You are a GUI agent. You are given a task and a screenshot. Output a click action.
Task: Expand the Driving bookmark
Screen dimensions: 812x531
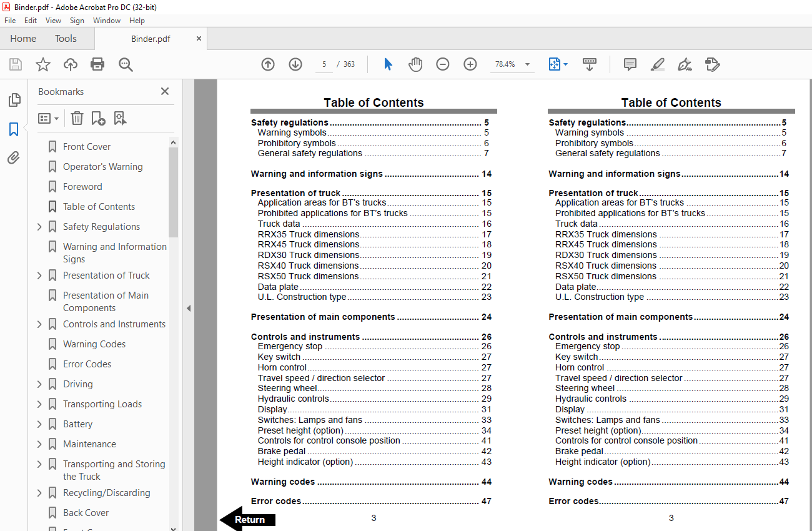(x=39, y=384)
